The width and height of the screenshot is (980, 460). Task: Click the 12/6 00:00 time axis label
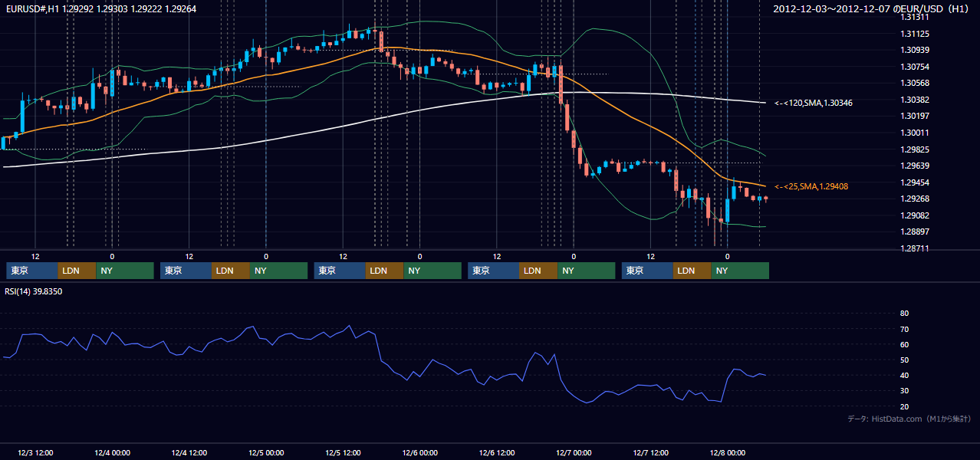(x=419, y=452)
